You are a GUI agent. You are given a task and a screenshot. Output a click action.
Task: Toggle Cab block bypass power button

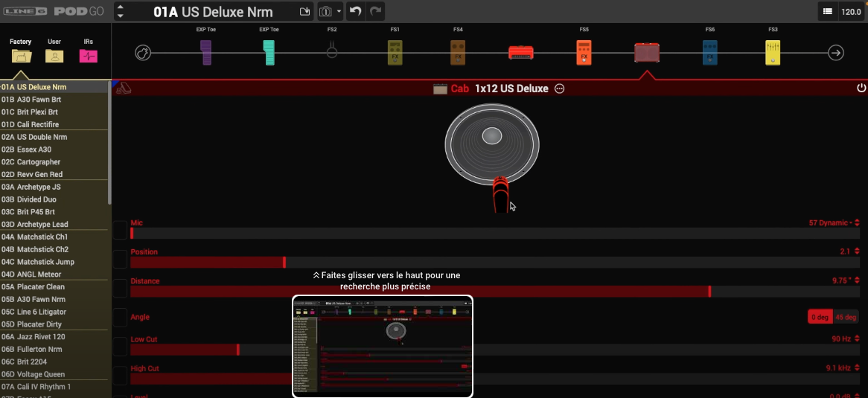point(861,89)
